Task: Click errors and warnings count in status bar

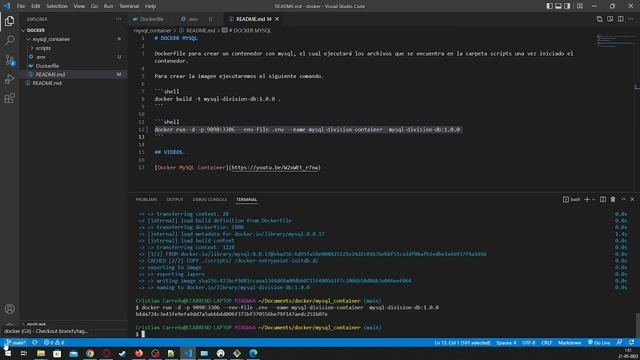Action: point(54,342)
